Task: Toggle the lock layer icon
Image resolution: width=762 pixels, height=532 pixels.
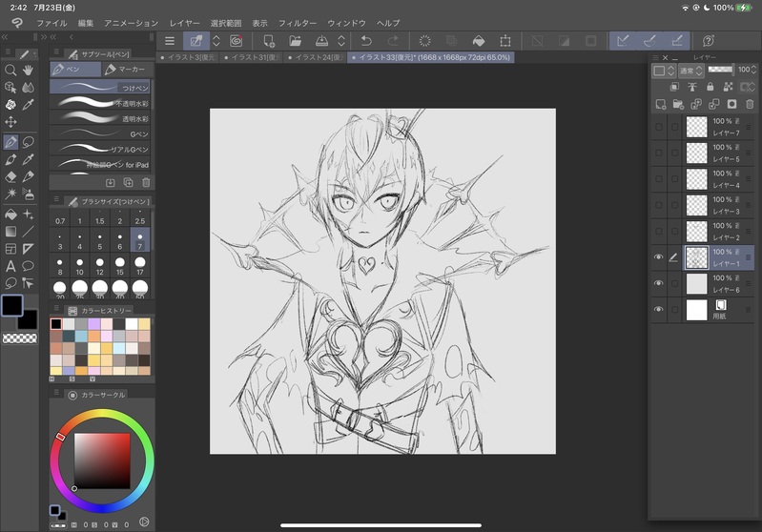Action: pos(710,87)
